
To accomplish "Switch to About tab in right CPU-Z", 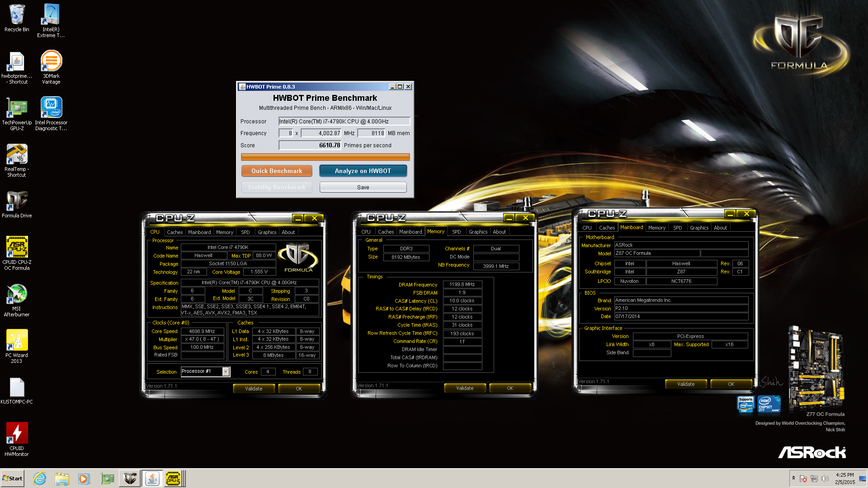I will click(721, 228).
